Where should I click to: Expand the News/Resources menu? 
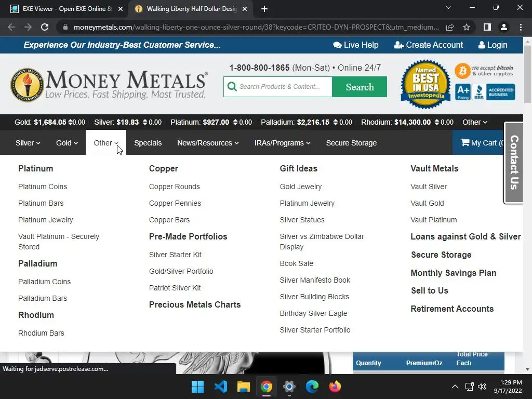(x=208, y=143)
